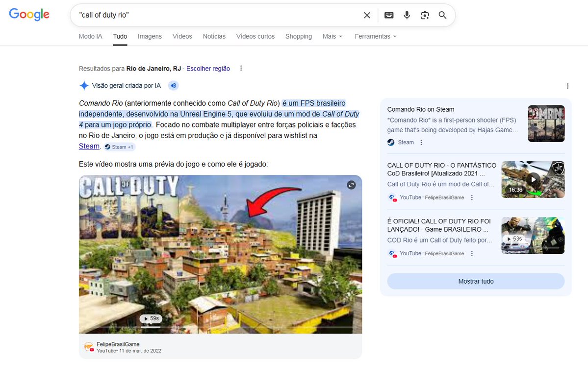
Task: Expand the Ferramentas dropdown
Action: click(375, 36)
